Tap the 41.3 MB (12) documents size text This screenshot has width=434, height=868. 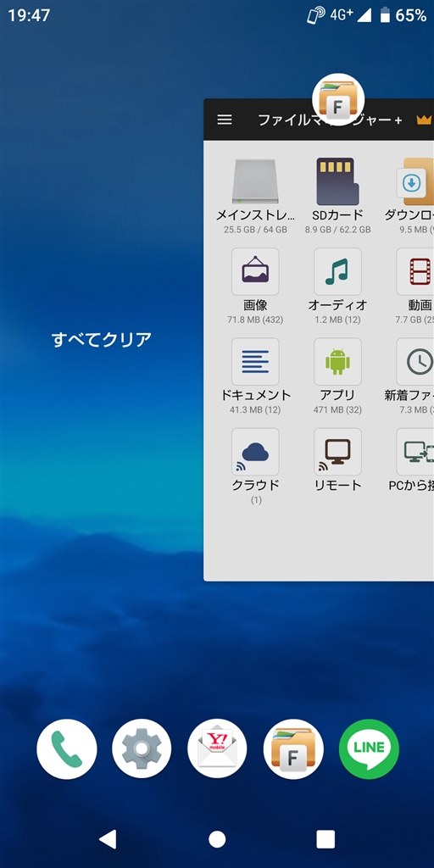[x=255, y=410]
